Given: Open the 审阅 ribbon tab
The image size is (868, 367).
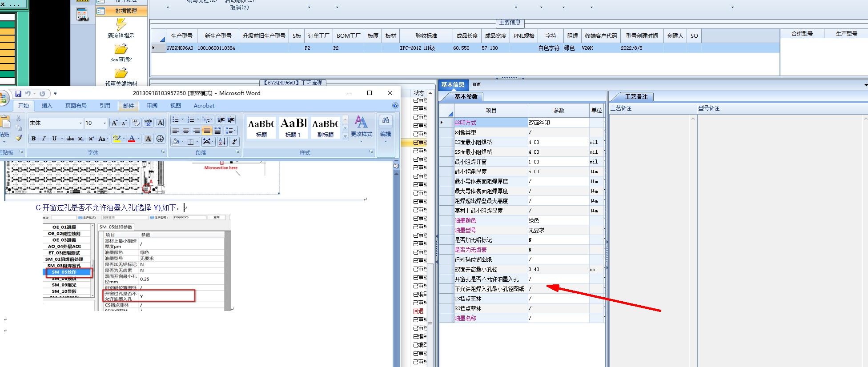Looking at the screenshot, I should point(152,106).
